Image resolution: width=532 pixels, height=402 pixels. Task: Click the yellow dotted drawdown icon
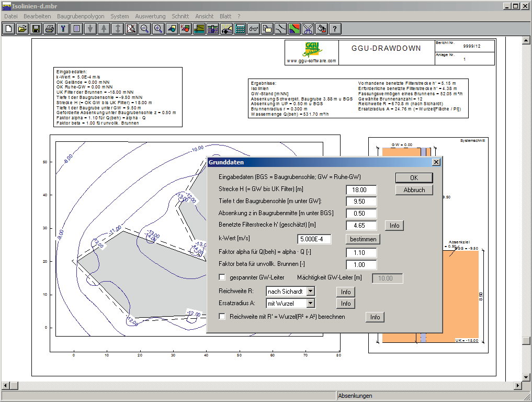[x=227, y=29]
